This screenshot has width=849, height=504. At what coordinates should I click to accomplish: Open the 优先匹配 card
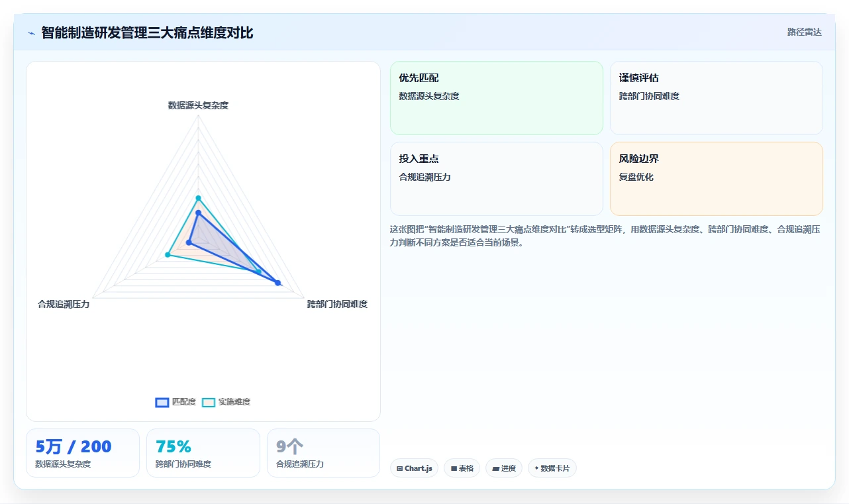pyautogui.click(x=497, y=98)
